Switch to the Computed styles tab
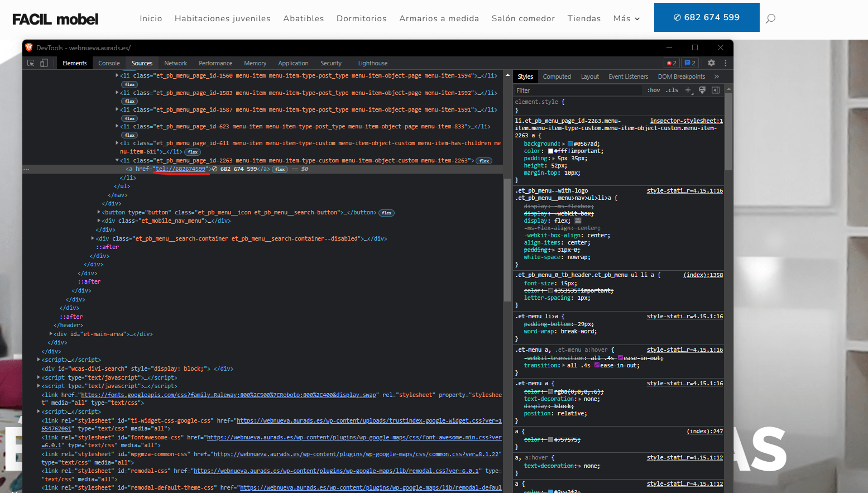 (x=557, y=76)
